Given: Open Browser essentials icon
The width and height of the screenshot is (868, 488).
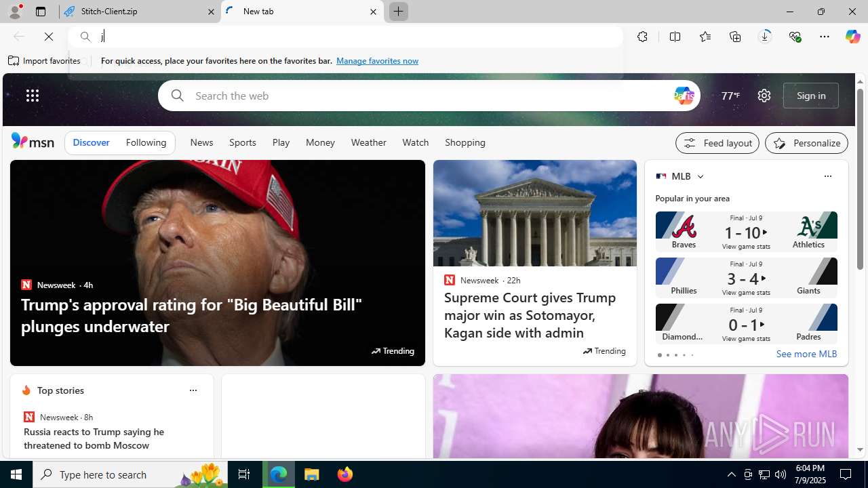Looking at the screenshot, I should (795, 37).
